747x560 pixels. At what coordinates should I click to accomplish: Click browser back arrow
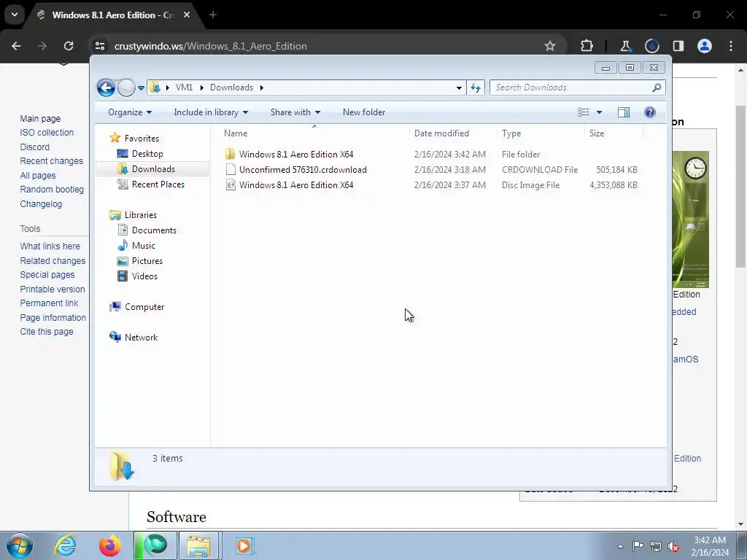tap(16, 46)
